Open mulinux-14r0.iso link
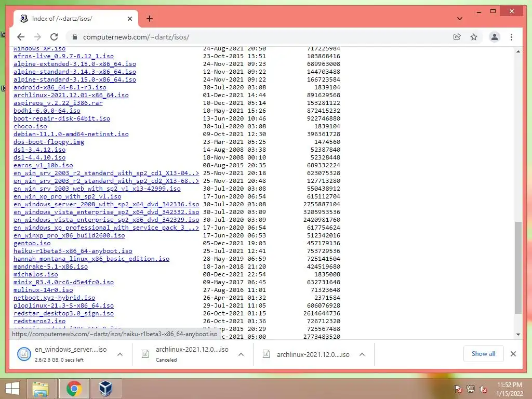Screen dimensions: 532x399 (x=43, y=290)
